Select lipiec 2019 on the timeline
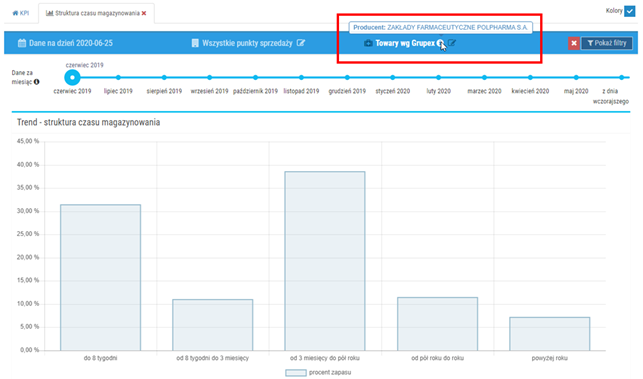This screenshot has width=643, height=379. pyautogui.click(x=118, y=78)
